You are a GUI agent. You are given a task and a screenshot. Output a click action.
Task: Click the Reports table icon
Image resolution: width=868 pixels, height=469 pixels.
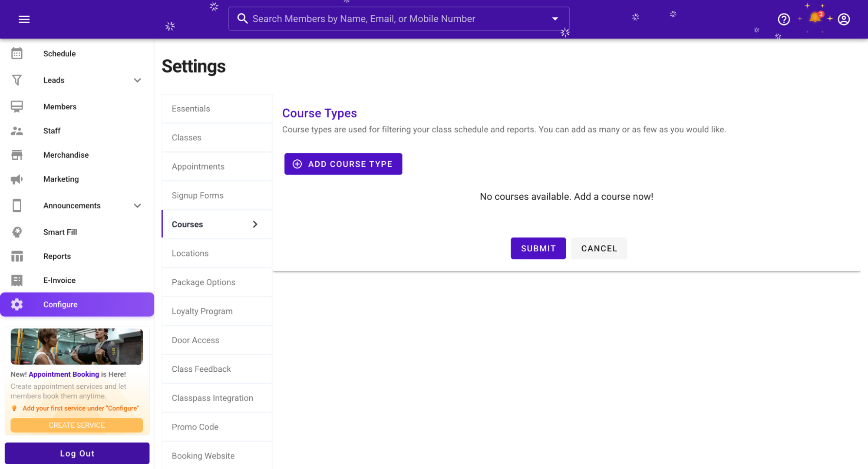[x=17, y=256]
